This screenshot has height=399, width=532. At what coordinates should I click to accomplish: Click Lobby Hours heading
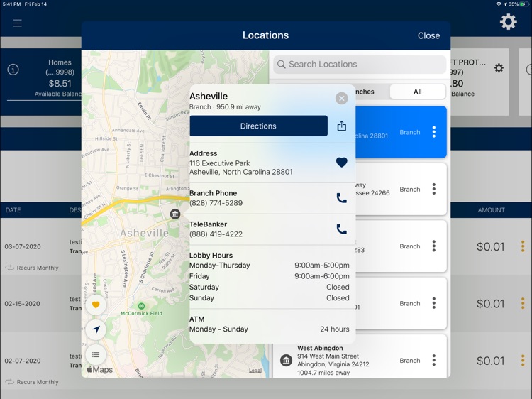coord(211,256)
